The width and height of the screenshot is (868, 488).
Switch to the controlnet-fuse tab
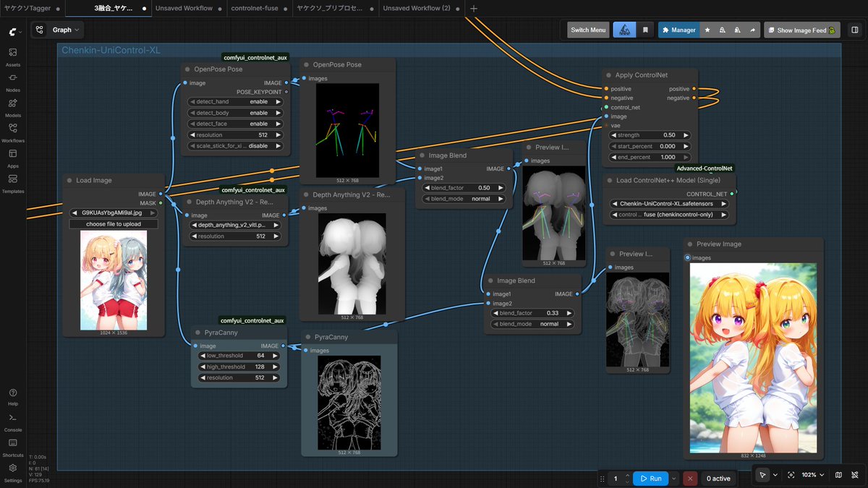pyautogui.click(x=255, y=8)
